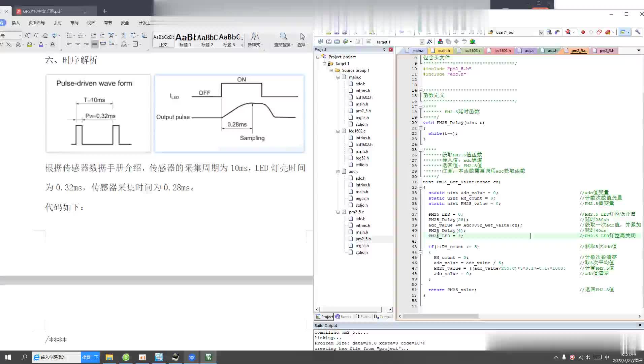Viewport: 644px width, 364px height.
Task: Increase font size in WPS ribbon
Action: tap(27, 35)
